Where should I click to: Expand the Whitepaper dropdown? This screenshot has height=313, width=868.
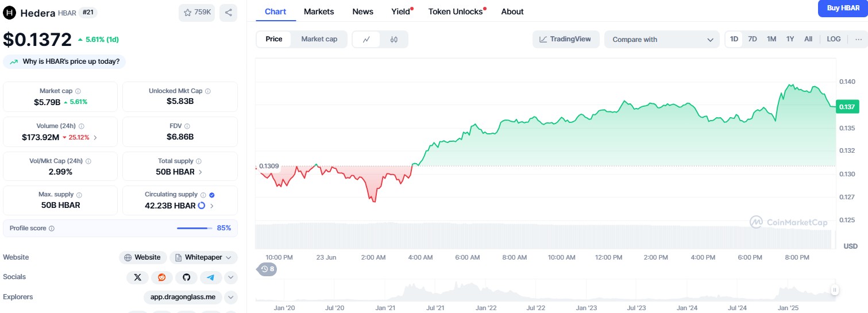(203, 257)
